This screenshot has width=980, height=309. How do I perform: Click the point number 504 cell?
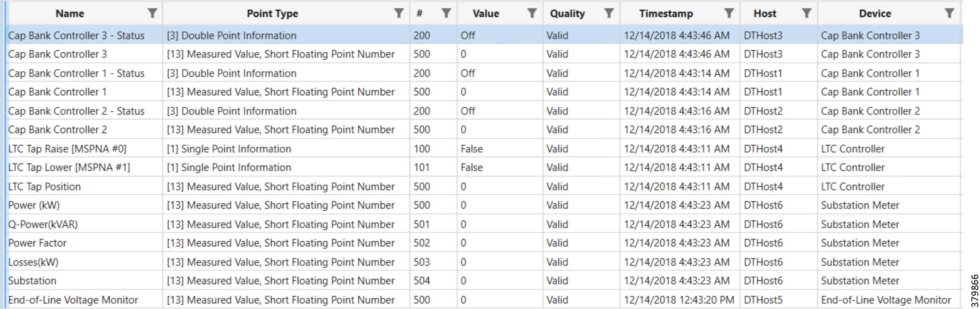(x=421, y=281)
